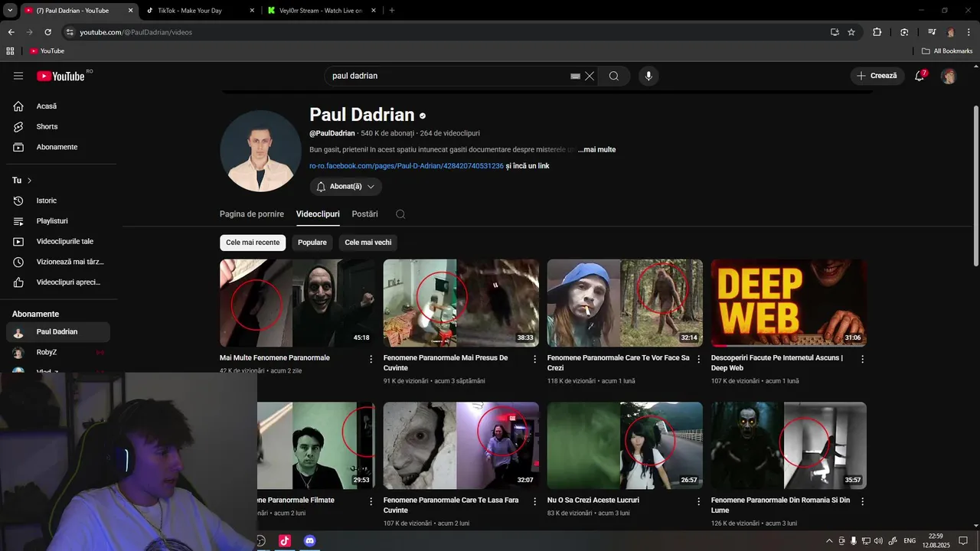Open Acasă in the sidebar

[x=58, y=106]
